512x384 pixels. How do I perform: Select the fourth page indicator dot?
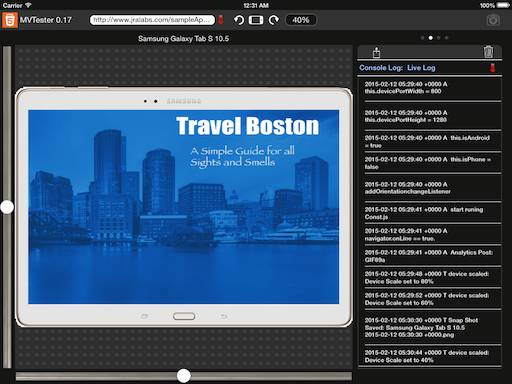447,38
